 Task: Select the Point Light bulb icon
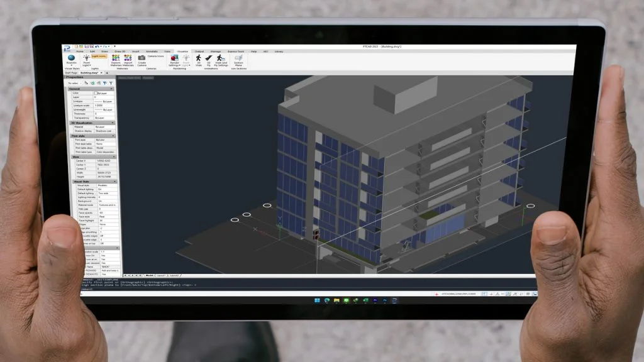(86, 57)
